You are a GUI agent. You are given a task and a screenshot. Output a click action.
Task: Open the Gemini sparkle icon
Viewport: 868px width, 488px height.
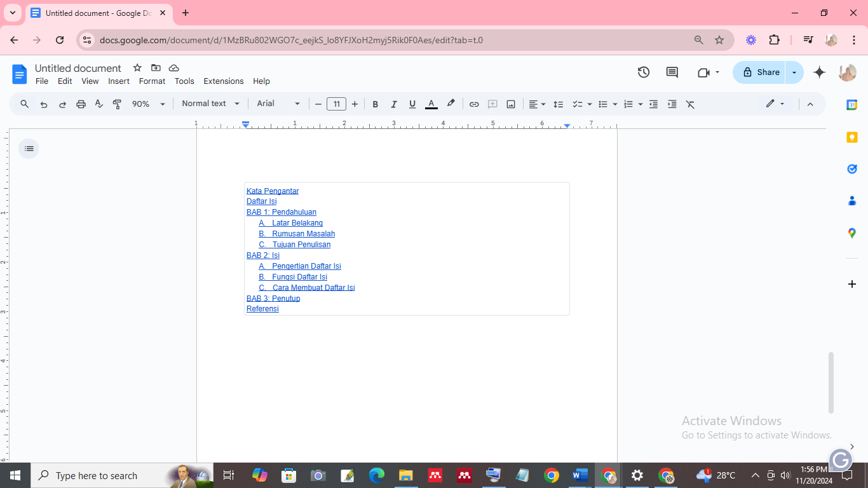click(x=820, y=72)
